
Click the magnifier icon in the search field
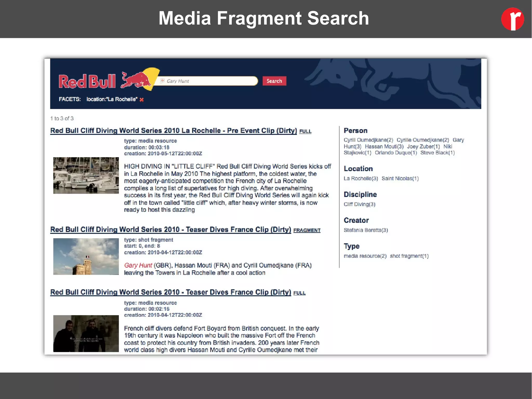162,81
